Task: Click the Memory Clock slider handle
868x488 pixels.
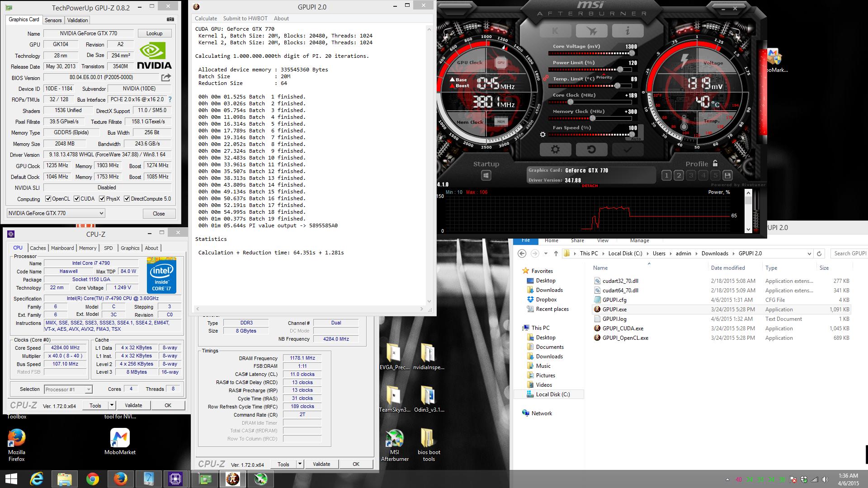Action: 592,118
